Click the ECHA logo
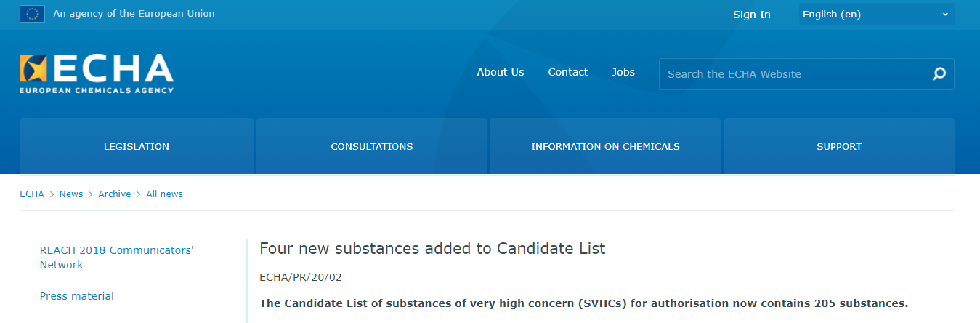Image resolution: width=980 pixels, height=323 pixels. pos(97,73)
